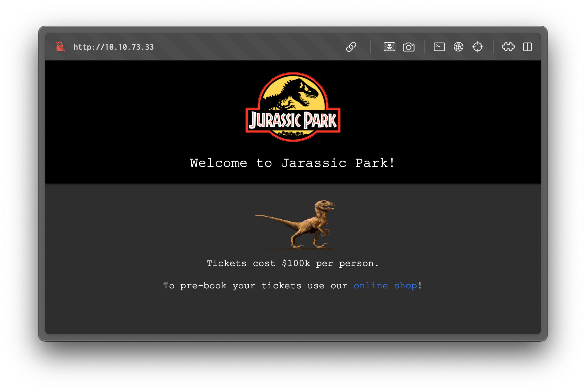Click the Jurassic Park logo
This screenshot has width=586, height=392.
point(293,107)
